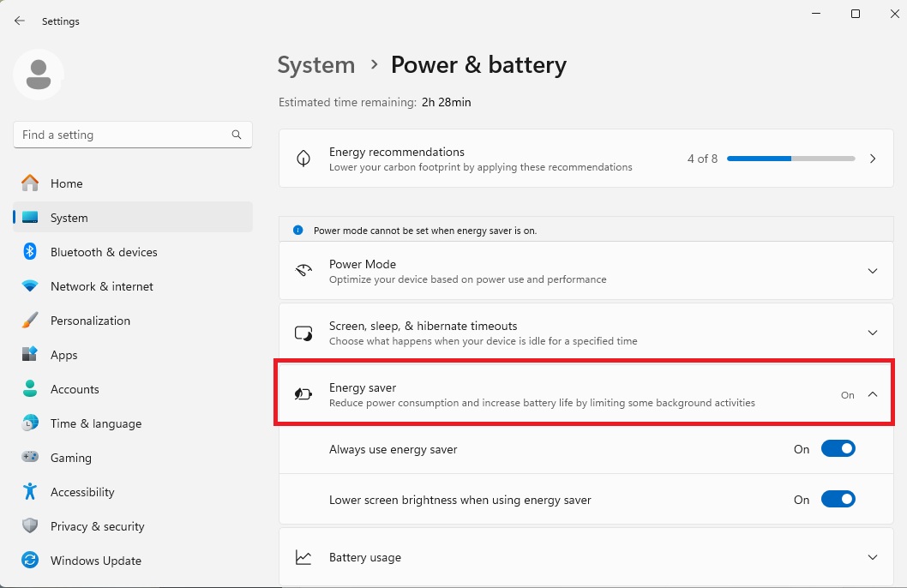This screenshot has width=907, height=588.
Task: Click the back arrow in Settings
Action: [x=20, y=21]
